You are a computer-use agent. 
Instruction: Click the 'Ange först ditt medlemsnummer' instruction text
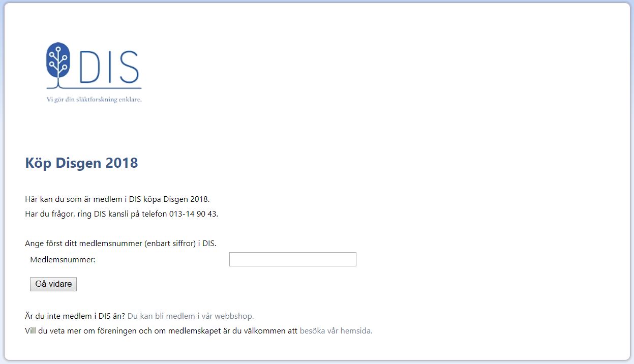click(120, 244)
